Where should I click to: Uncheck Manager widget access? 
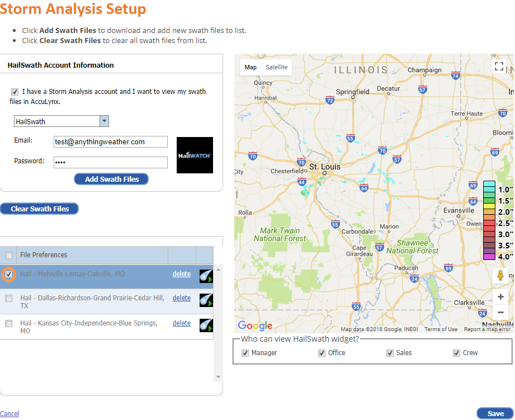point(245,353)
